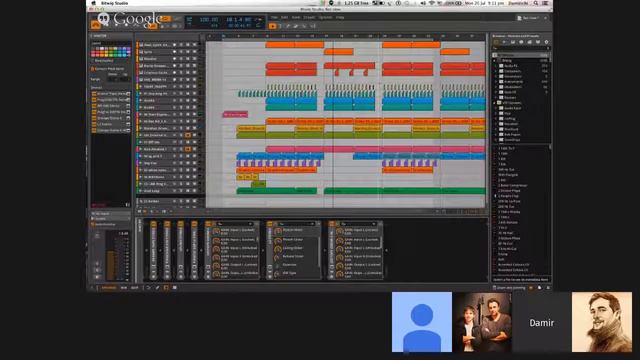Click the pencil icon in bottom bar

(158, 288)
